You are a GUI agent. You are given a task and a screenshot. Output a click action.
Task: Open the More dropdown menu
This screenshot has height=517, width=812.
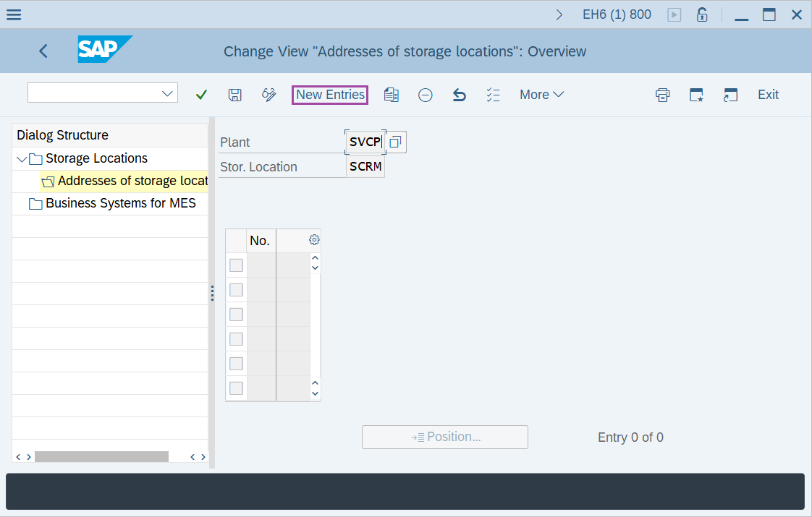pos(541,95)
